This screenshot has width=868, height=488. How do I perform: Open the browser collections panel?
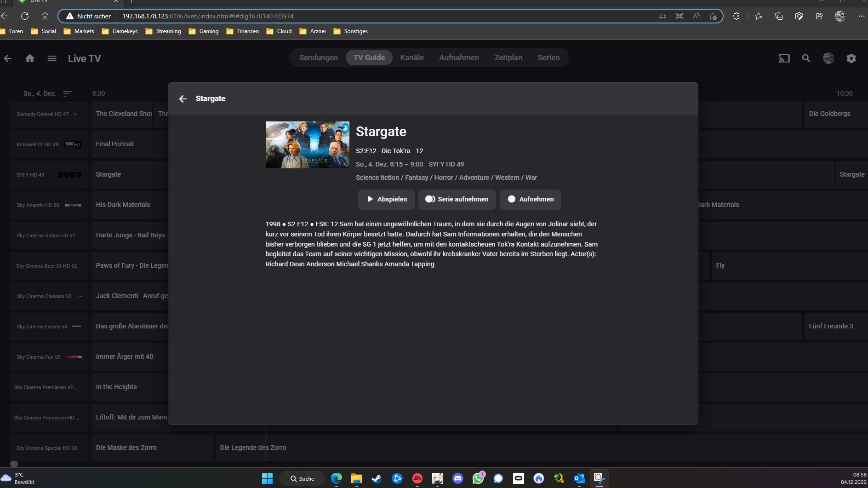pyautogui.click(x=779, y=16)
